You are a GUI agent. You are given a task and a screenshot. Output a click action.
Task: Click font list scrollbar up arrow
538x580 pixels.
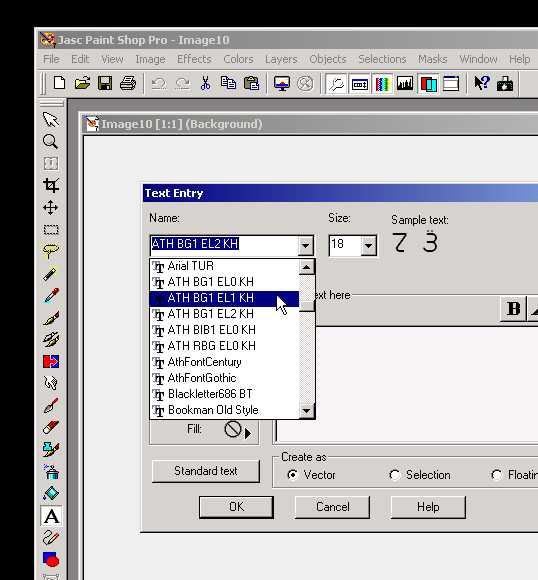point(306,267)
